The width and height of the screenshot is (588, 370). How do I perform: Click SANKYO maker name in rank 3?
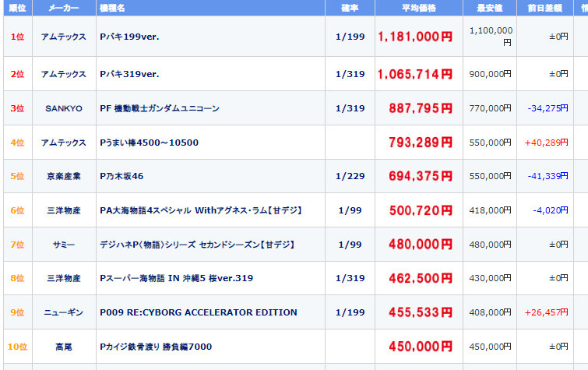point(63,108)
